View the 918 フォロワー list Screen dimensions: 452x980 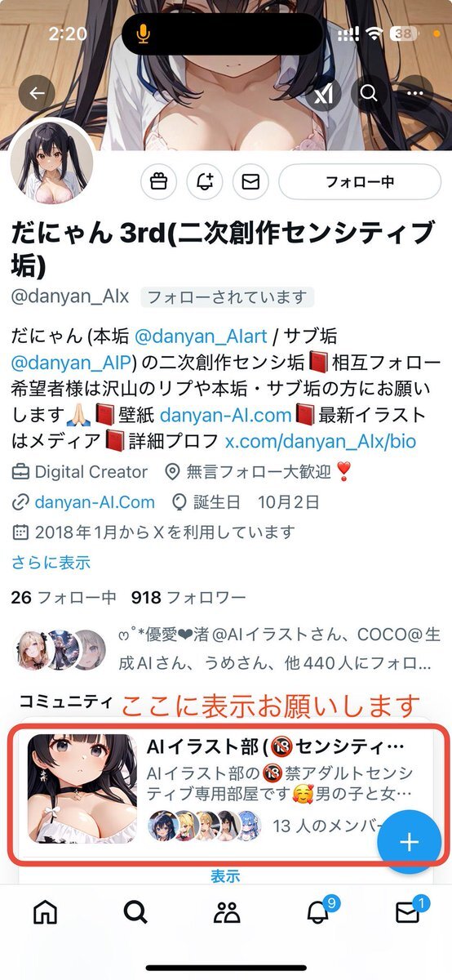click(188, 598)
